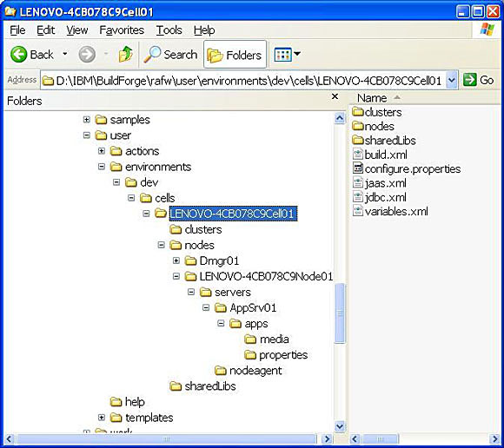Collapse the dev folder
504x448 pixels.
coord(116,182)
